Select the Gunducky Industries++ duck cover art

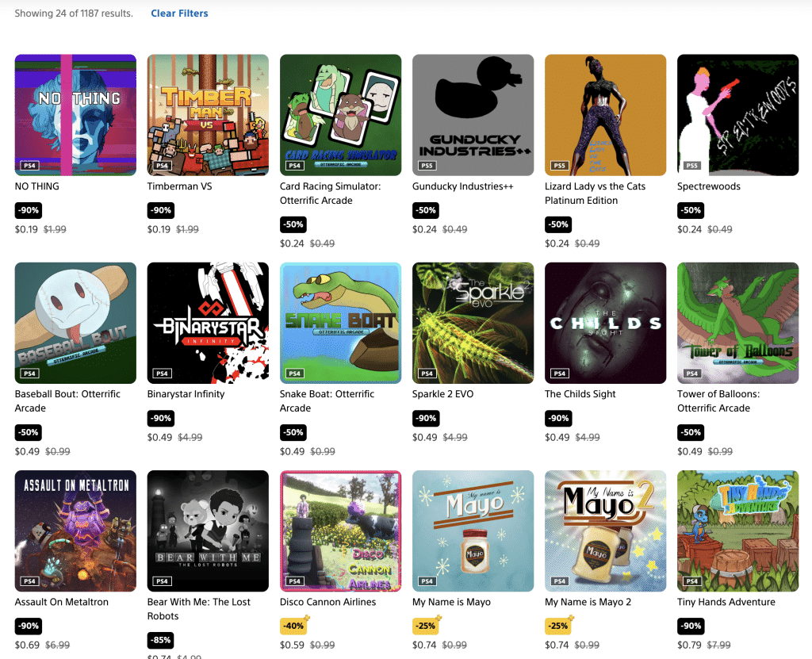(x=473, y=115)
